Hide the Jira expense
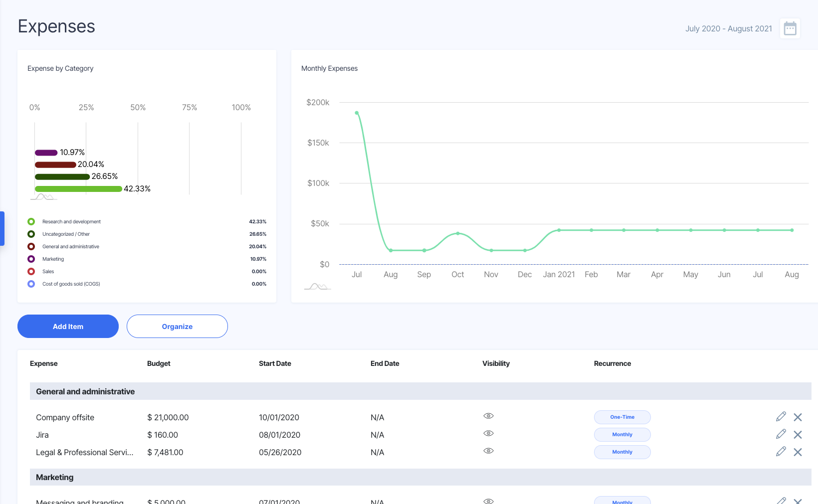Image resolution: width=818 pixels, height=504 pixels. pyautogui.click(x=488, y=433)
